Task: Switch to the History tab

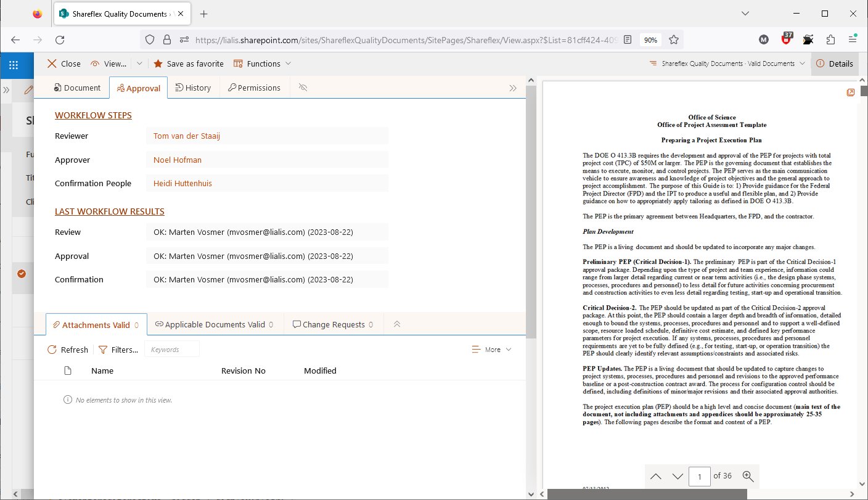Action: click(x=192, y=88)
